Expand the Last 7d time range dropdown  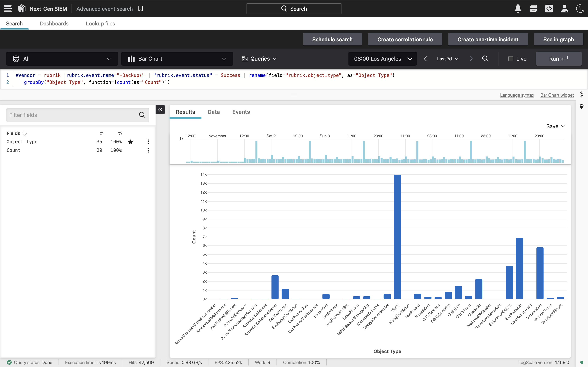447,59
